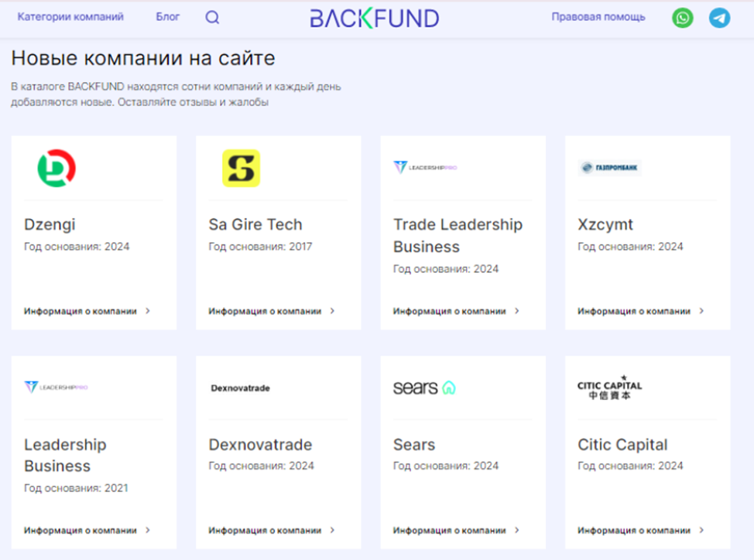Click chevron arrow on Sears card
Image resolution: width=754 pixels, height=560 pixels.
point(517,530)
